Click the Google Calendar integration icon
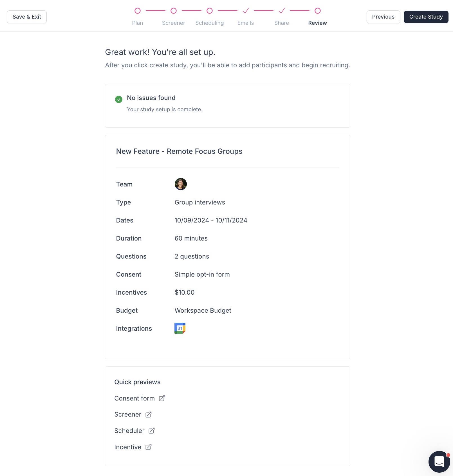 tap(180, 328)
